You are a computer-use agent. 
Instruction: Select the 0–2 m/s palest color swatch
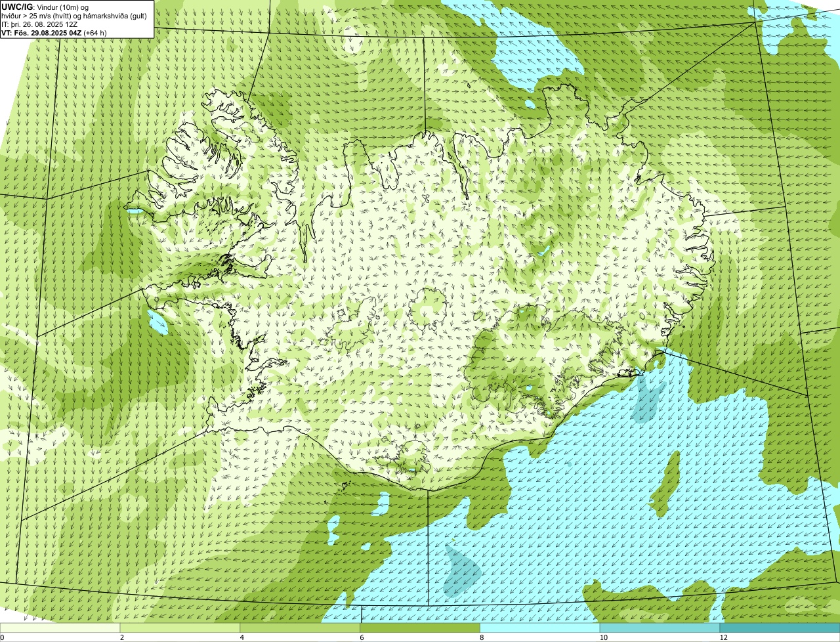[60, 628]
